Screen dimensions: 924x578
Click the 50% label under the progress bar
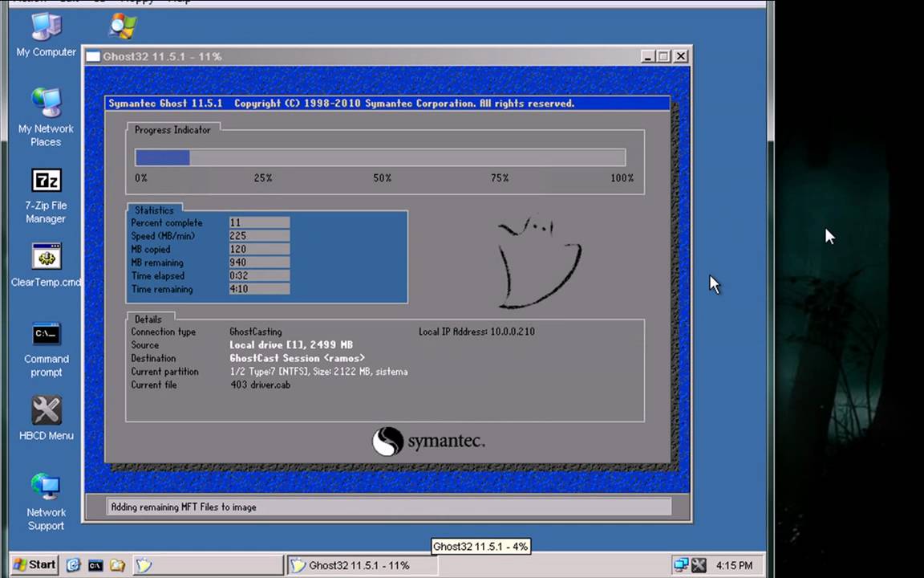[383, 178]
